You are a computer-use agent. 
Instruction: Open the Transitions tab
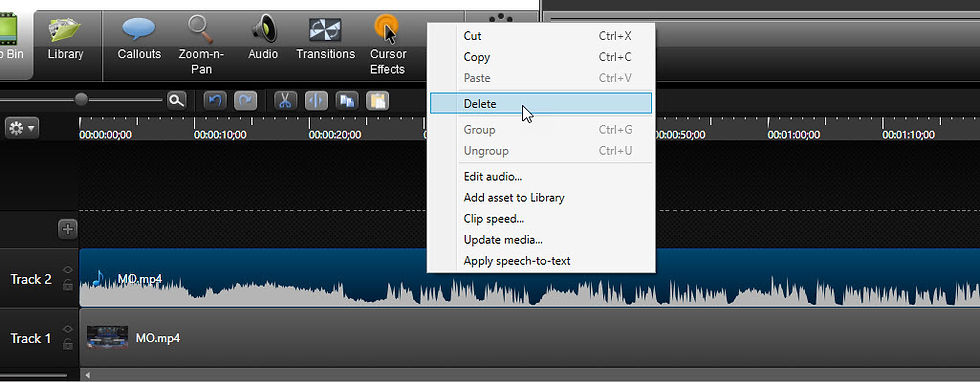pos(326,39)
